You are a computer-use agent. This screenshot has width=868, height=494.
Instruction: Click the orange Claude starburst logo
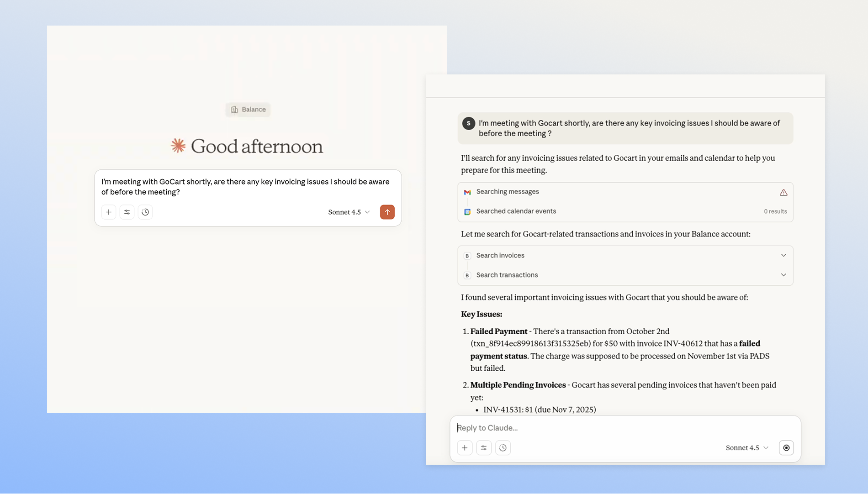(178, 146)
